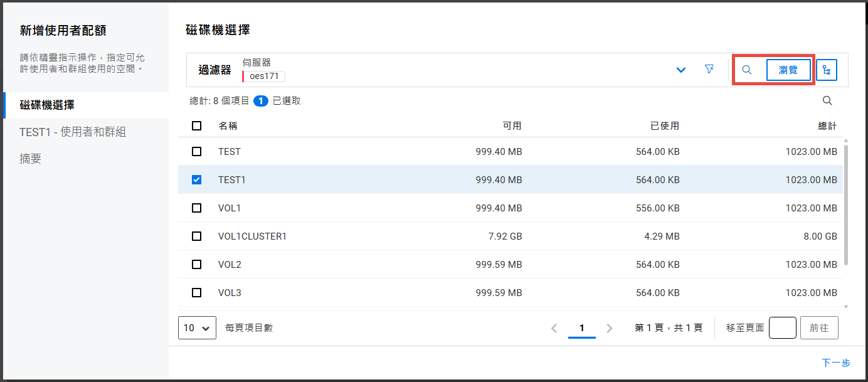Click the filter funnel icon
This screenshot has width=868, height=382.
[x=709, y=70]
